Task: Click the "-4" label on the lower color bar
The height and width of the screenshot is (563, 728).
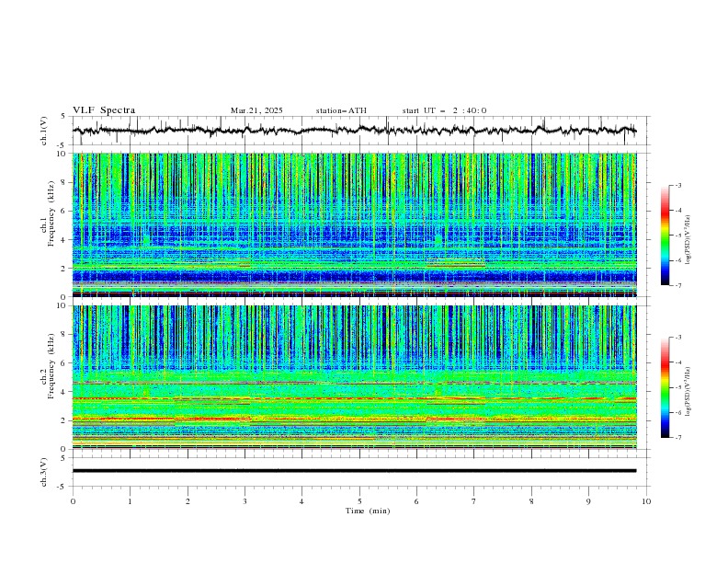Action: pos(677,362)
